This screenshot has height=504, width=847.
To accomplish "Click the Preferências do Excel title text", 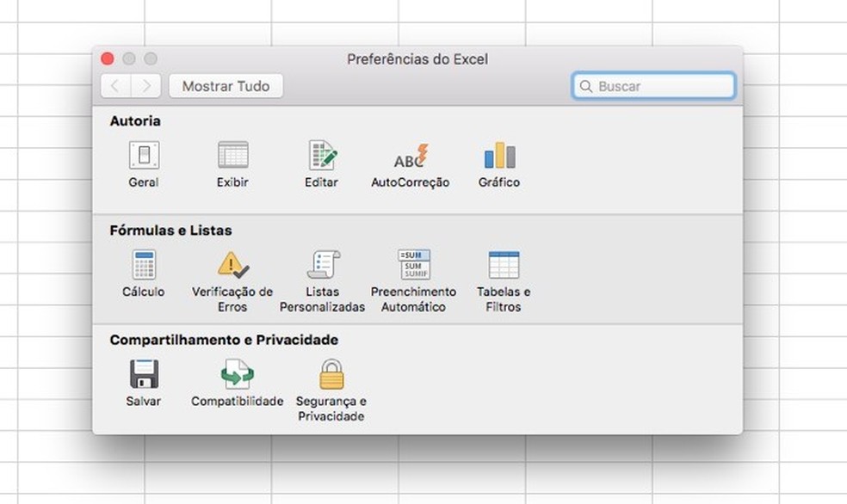I will pyautogui.click(x=417, y=58).
